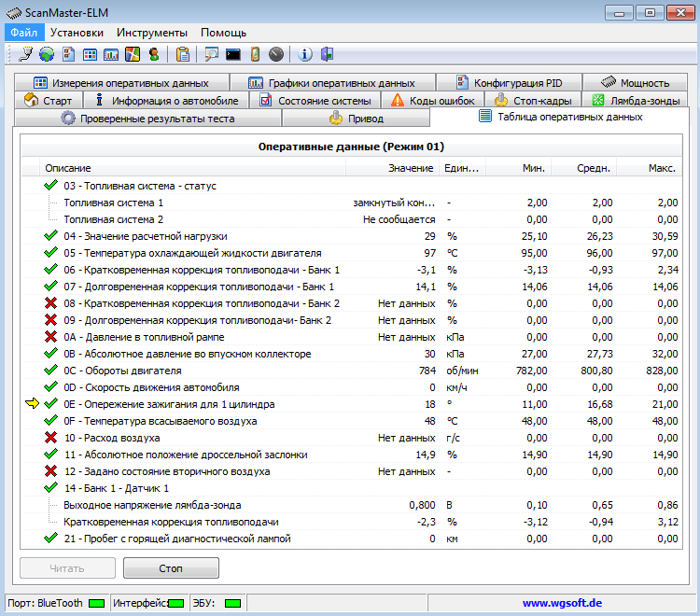Screen dimensions: 700x616
Task: Switch to Лямбда-зонды tab
Action: (637, 100)
